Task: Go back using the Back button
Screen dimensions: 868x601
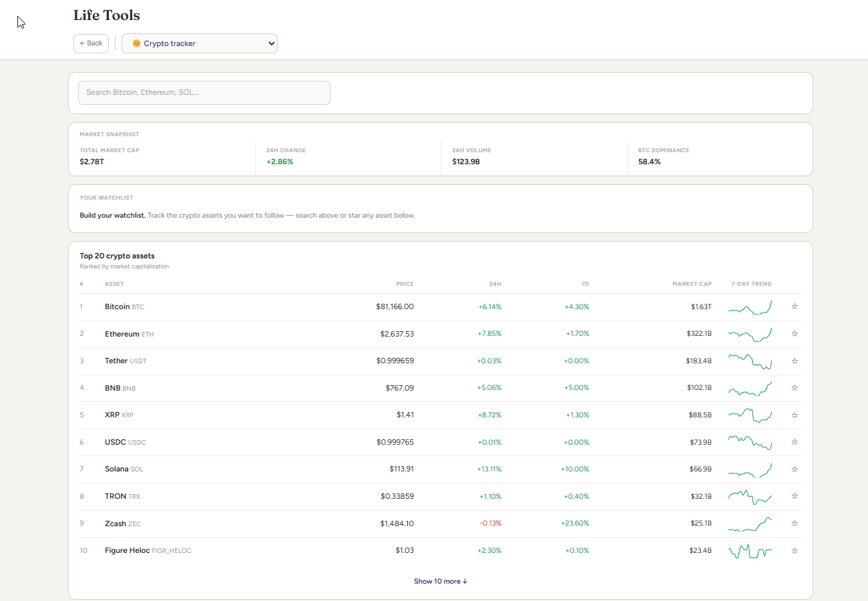Action: pos(91,43)
